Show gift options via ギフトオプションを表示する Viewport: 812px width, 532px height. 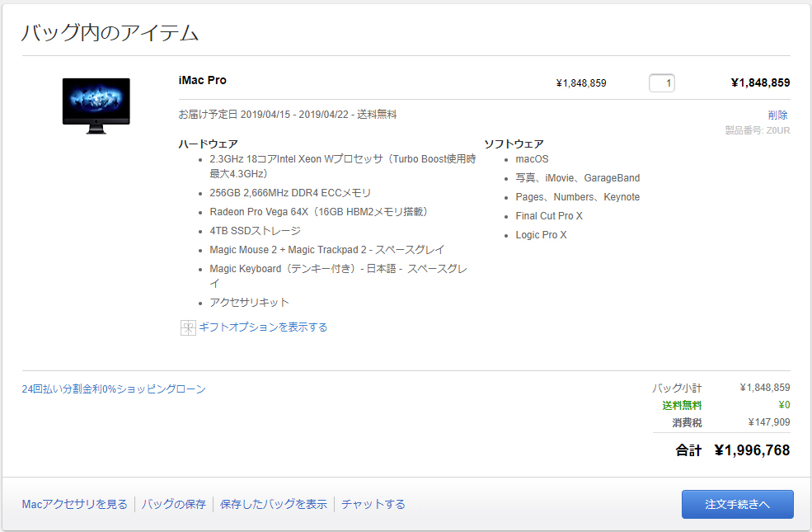tap(263, 327)
